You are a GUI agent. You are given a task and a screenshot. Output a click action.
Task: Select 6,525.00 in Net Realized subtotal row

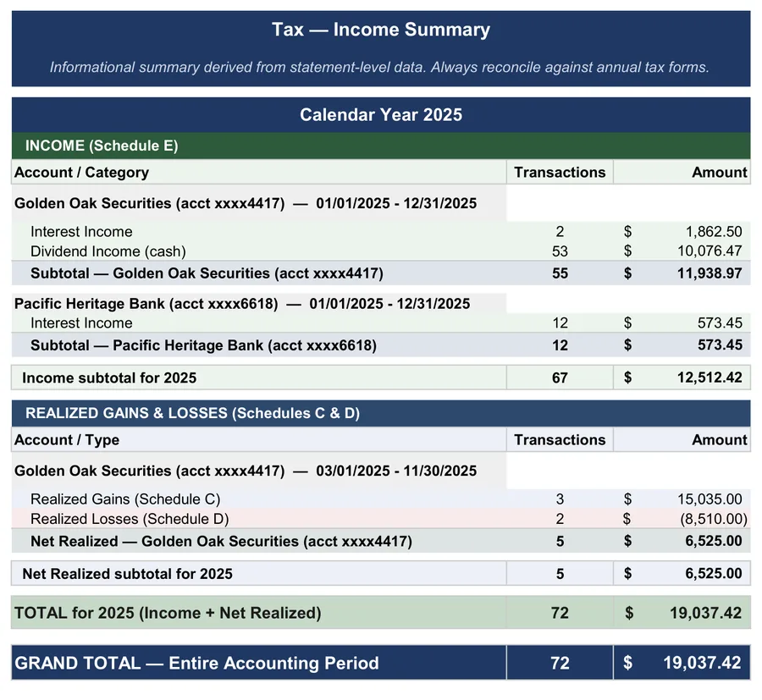pyautogui.click(x=714, y=574)
